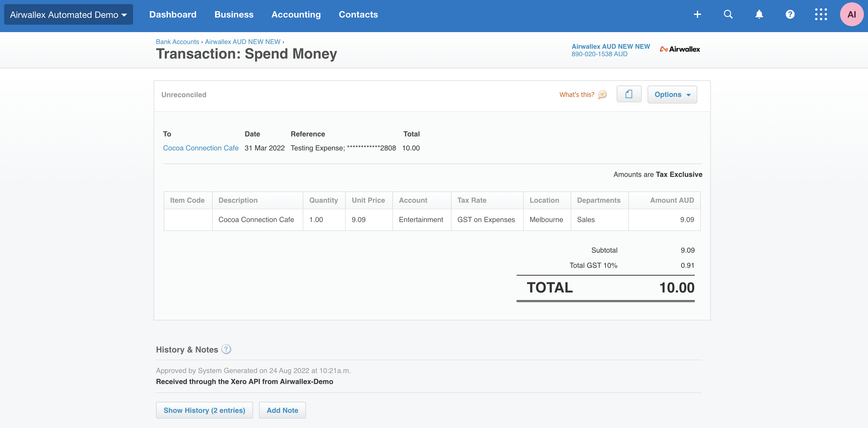Open the Contacts menu
The width and height of the screenshot is (868, 428).
click(358, 15)
